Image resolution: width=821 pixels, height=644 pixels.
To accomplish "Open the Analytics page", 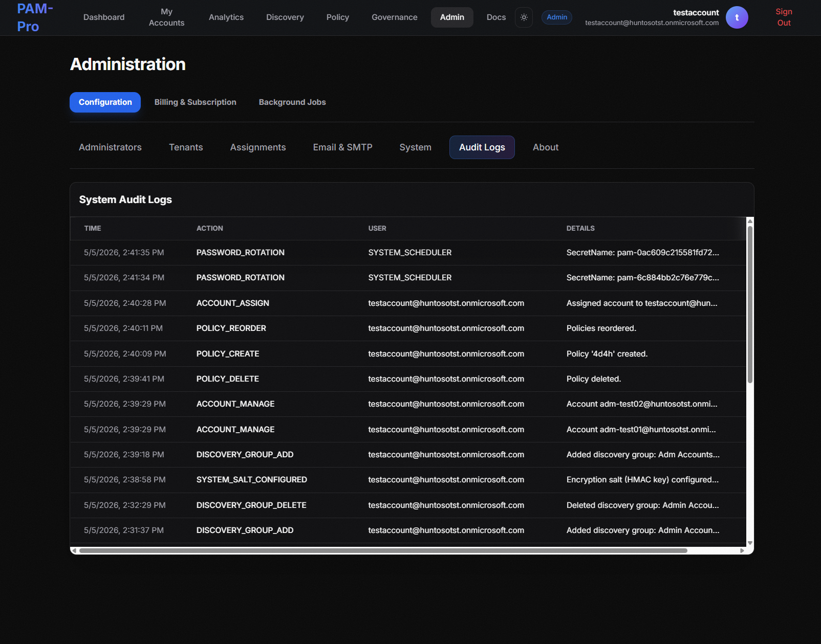I will click(226, 17).
